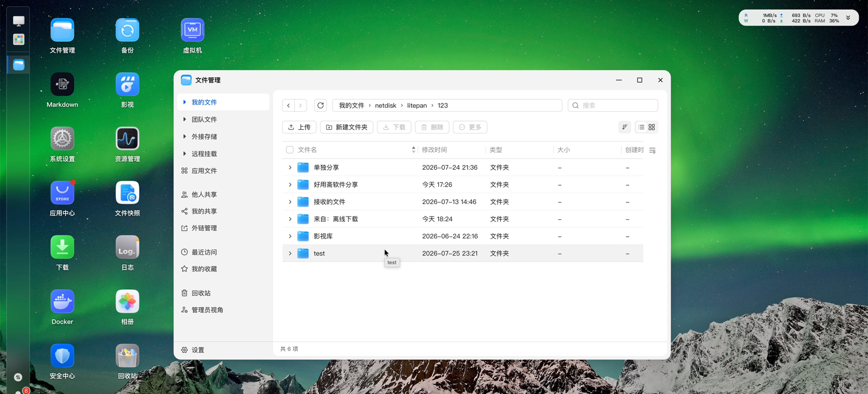Switch to grid view layout

(652, 127)
